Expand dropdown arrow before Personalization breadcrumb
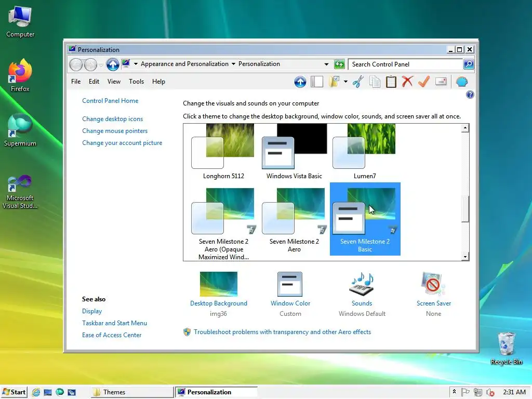Image resolution: width=532 pixels, height=399 pixels. (233, 64)
